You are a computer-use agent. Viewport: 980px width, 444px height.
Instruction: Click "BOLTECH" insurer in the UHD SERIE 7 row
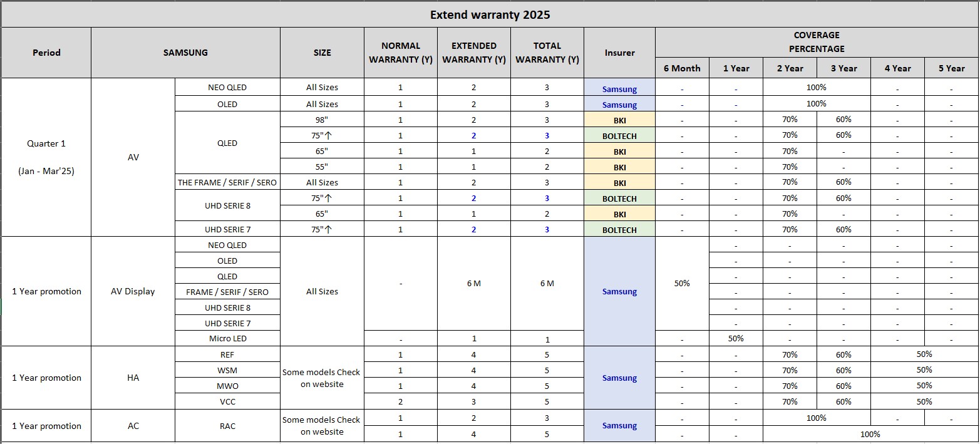pyautogui.click(x=620, y=230)
